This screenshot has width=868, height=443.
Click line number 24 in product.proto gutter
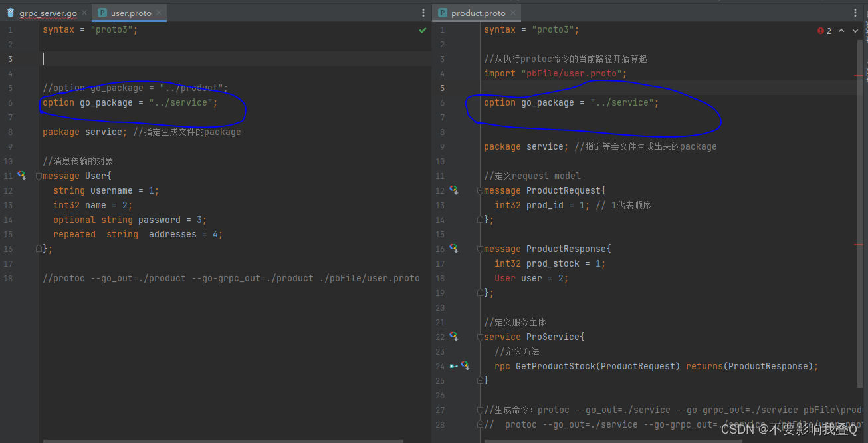(x=440, y=366)
